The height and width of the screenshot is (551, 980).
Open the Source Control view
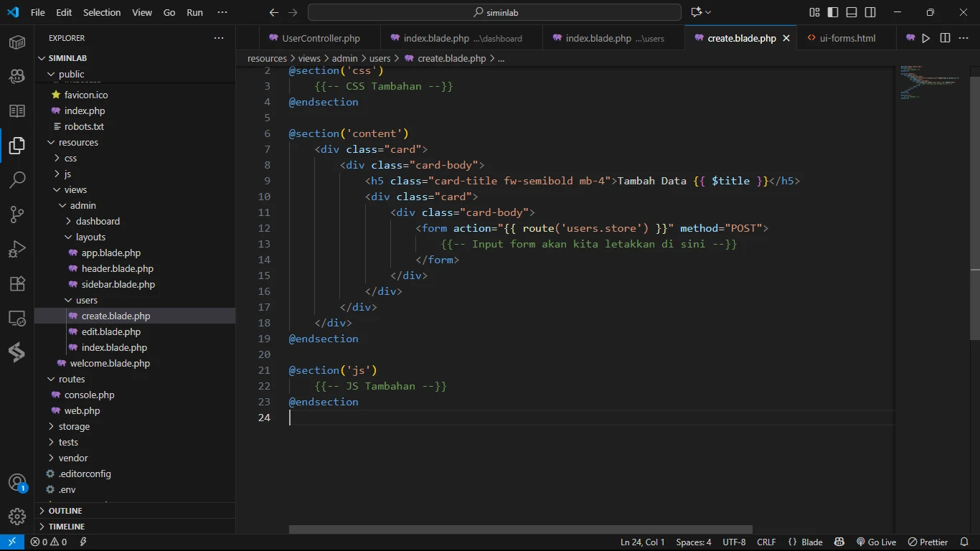[x=17, y=214]
